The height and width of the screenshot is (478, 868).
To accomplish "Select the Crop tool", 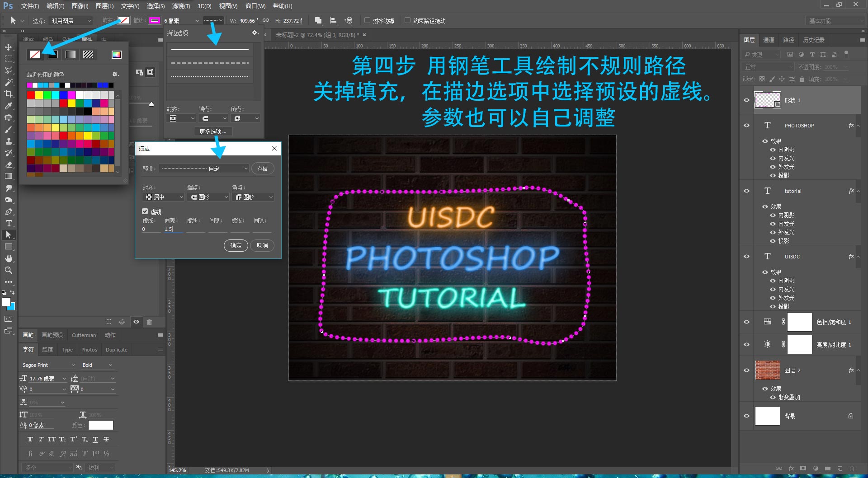I will 9,94.
